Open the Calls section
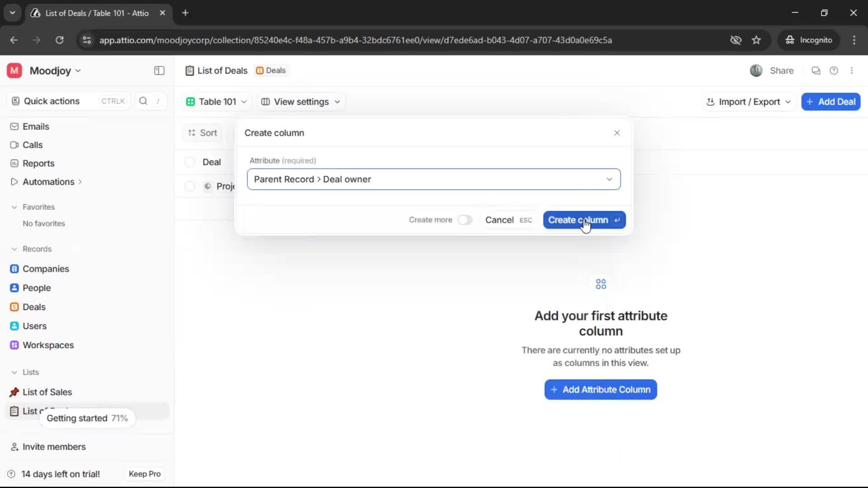The height and width of the screenshot is (488, 868). tap(32, 145)
